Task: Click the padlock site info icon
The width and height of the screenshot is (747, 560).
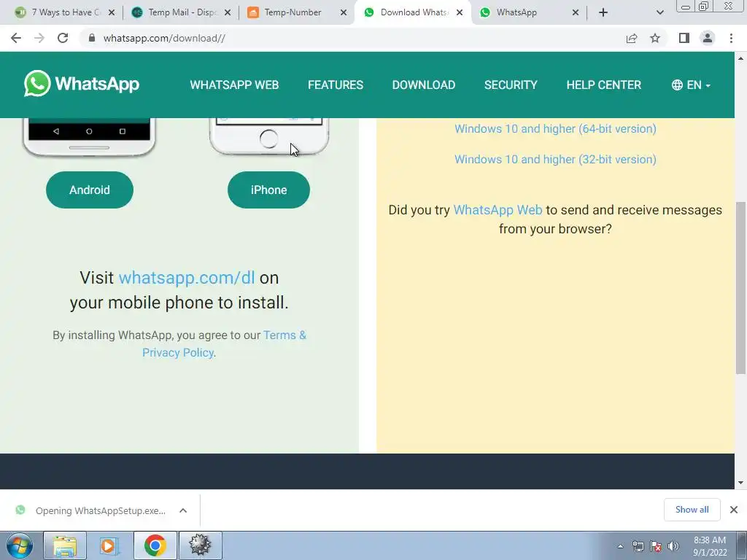Action: pos(92,38)
